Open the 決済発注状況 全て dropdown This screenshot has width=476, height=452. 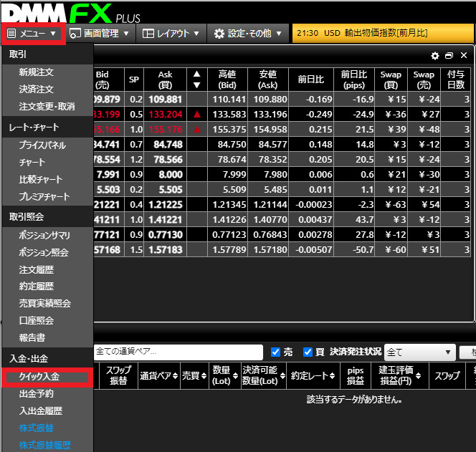click(x=419, y=352)
